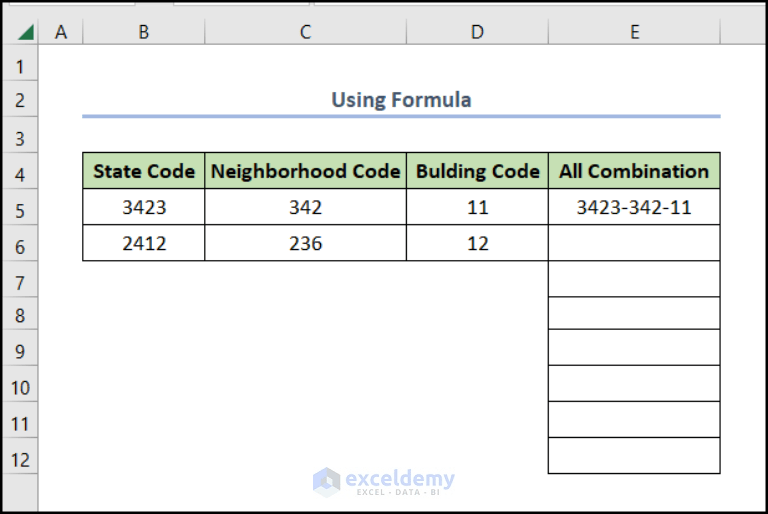The image size is (768, 514).
Task: Select column E header
Action: point(634,32)
